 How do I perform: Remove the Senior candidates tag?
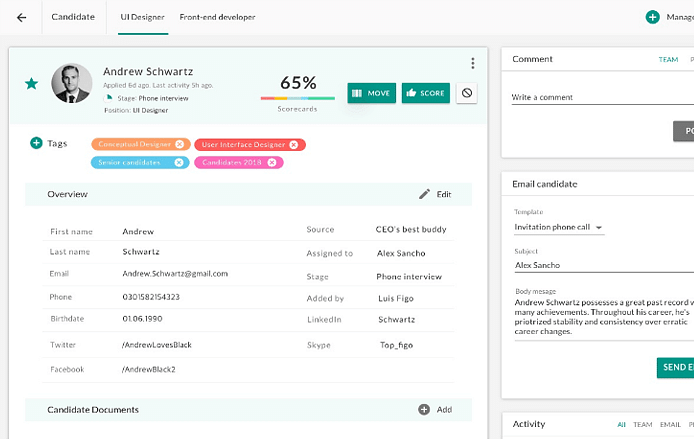179,162
